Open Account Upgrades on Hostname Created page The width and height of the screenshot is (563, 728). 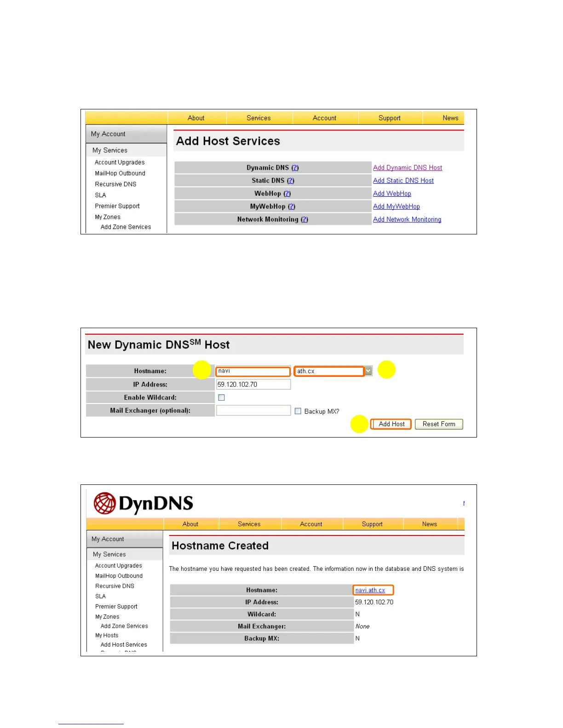[119, 566]
